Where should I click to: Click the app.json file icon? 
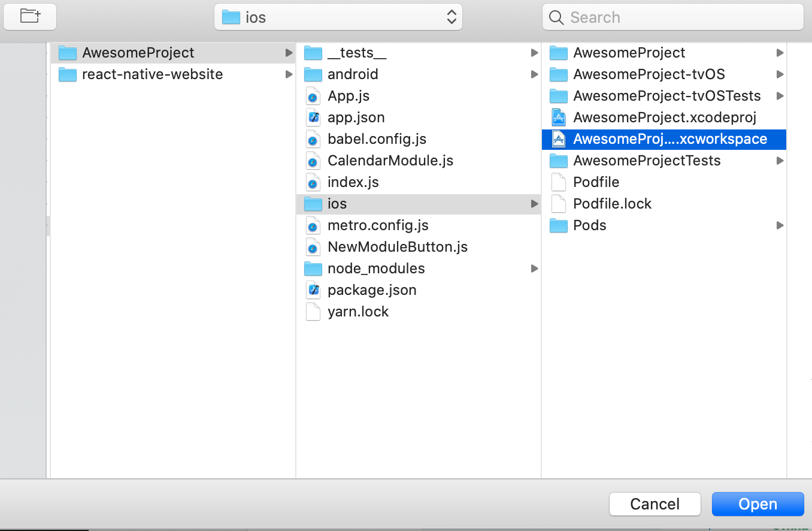point(313,117)
